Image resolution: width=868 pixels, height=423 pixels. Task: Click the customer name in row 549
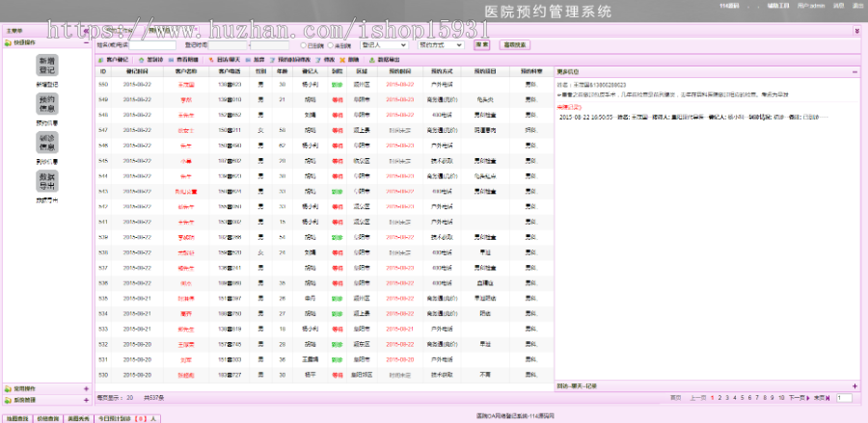click(x=186, y=100)
